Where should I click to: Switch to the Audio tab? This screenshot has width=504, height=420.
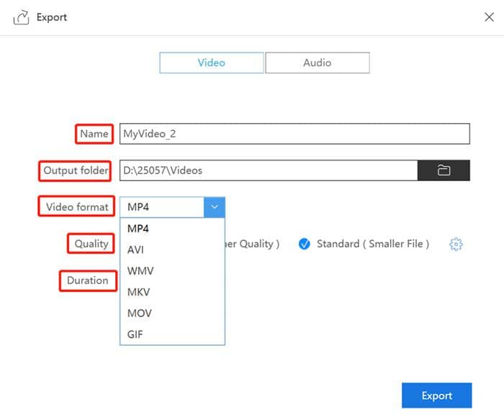(317, 63)
